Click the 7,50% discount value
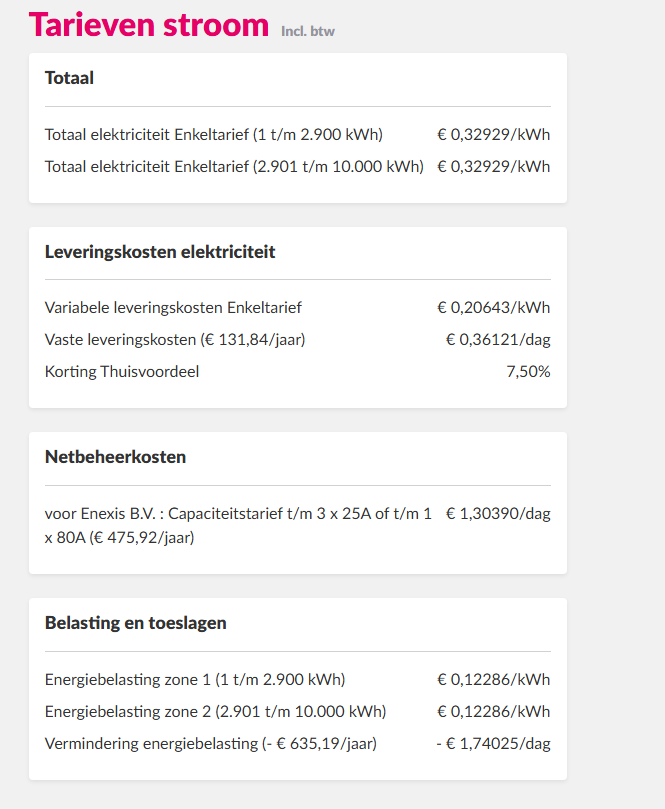 click(x=528, y=372)
